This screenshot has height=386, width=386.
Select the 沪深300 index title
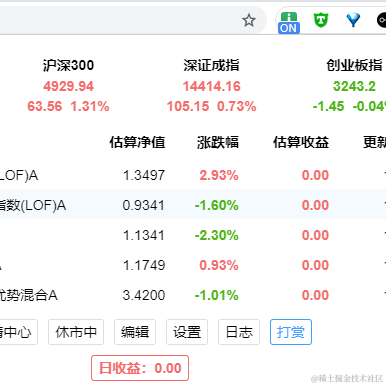click(x=68, y=65)
